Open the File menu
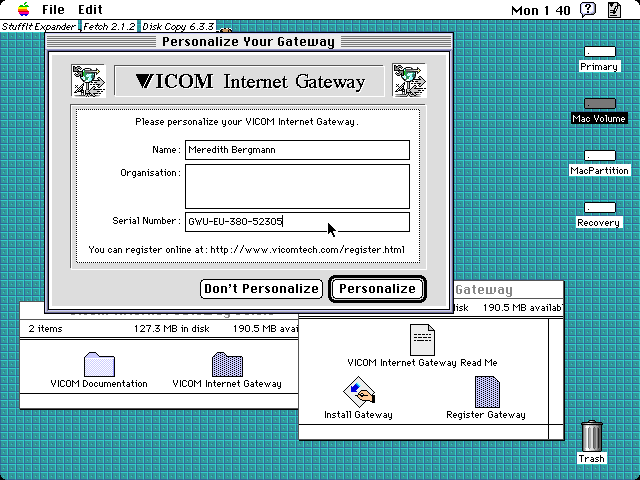 pos(53,9)
